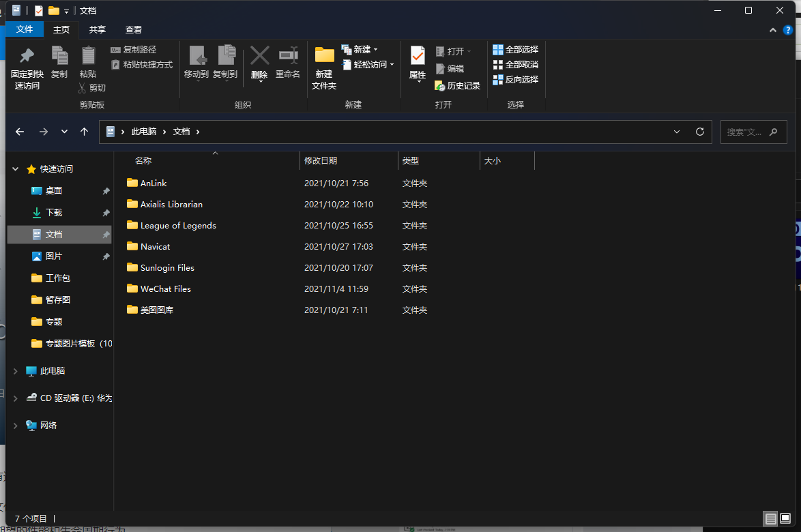
Task: Open the 轻松访问 dropdown
Action: point(368,65)
